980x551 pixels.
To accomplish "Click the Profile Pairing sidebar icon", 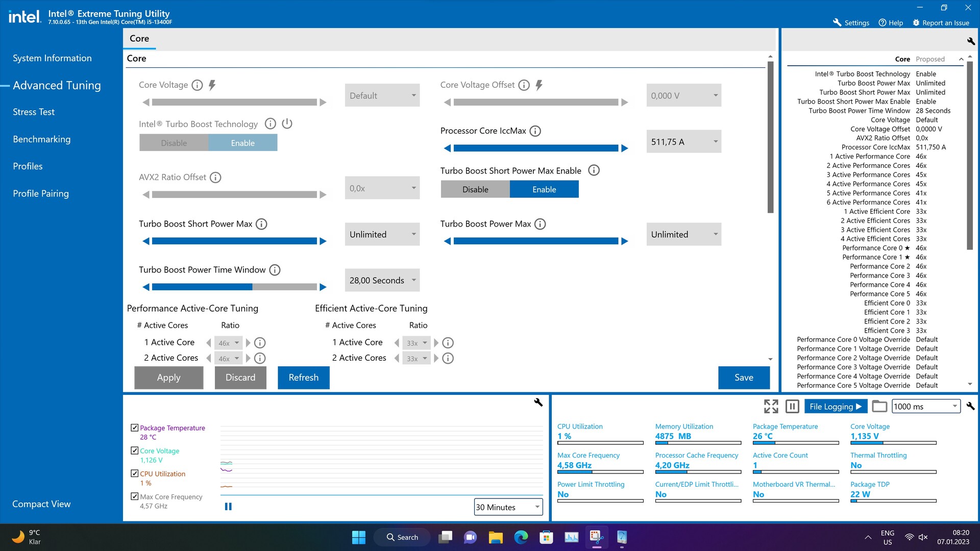I will click(x=40, y=193).
